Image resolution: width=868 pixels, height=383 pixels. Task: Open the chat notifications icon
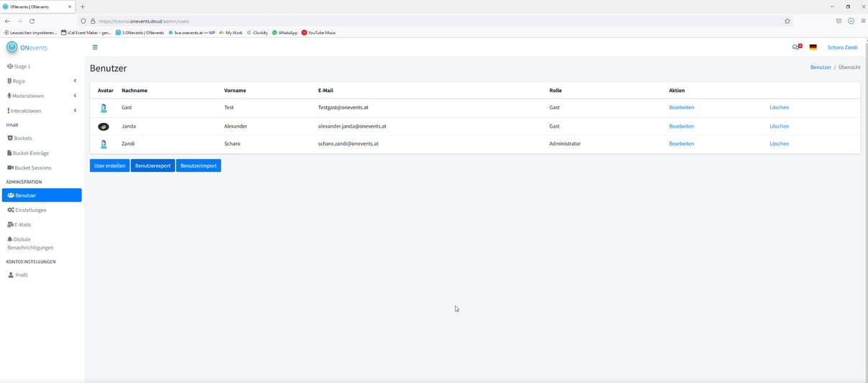[797, 47]
